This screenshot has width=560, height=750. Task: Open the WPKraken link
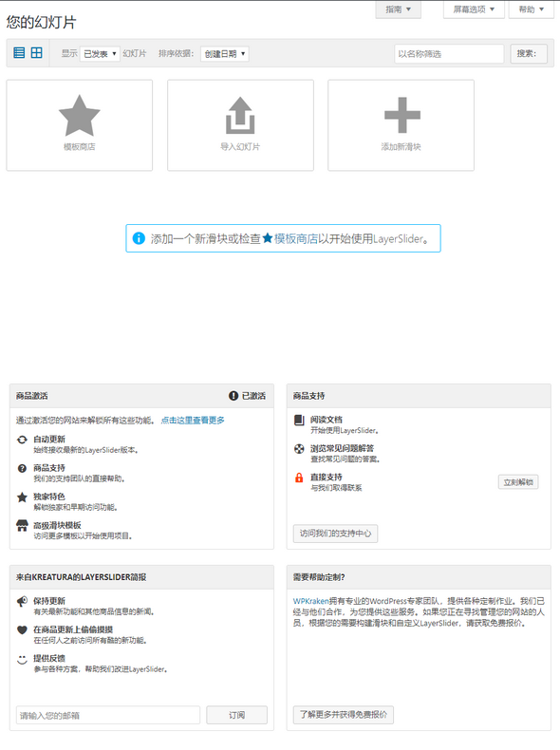310,601
